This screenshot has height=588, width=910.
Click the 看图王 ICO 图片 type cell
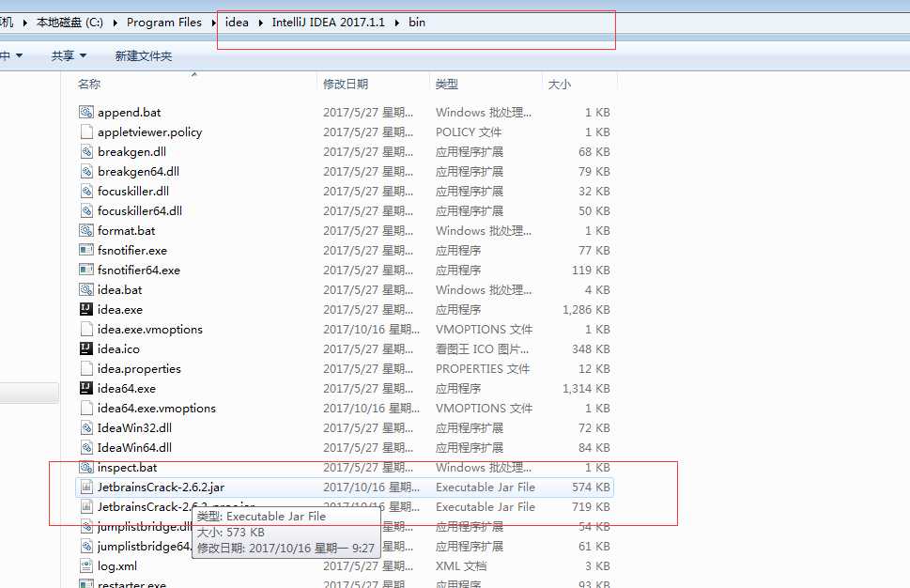[x=483, y=348]
